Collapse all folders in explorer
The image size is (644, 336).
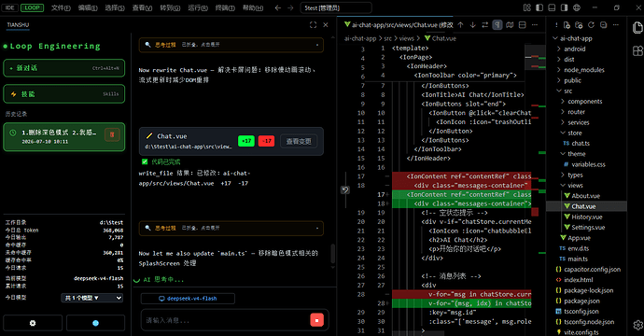[603, 25]
